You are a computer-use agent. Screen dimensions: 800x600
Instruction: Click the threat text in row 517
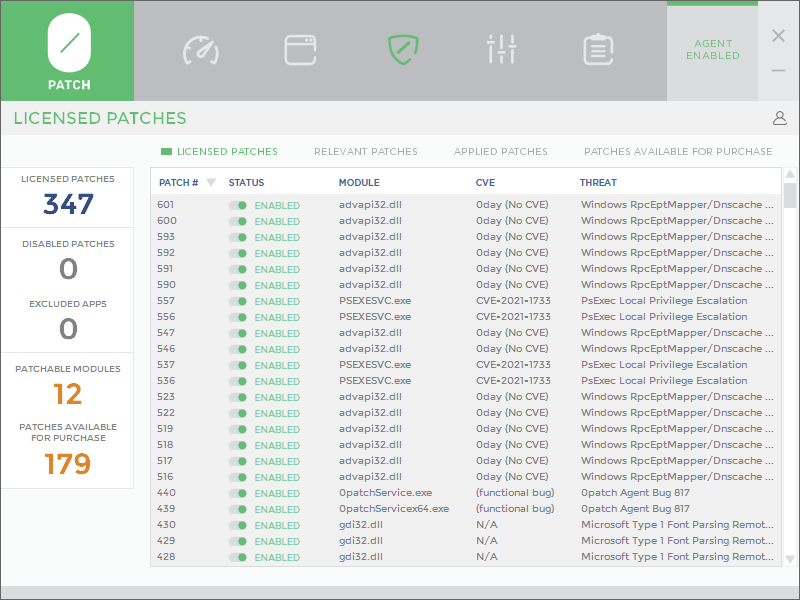pos(677,460)
